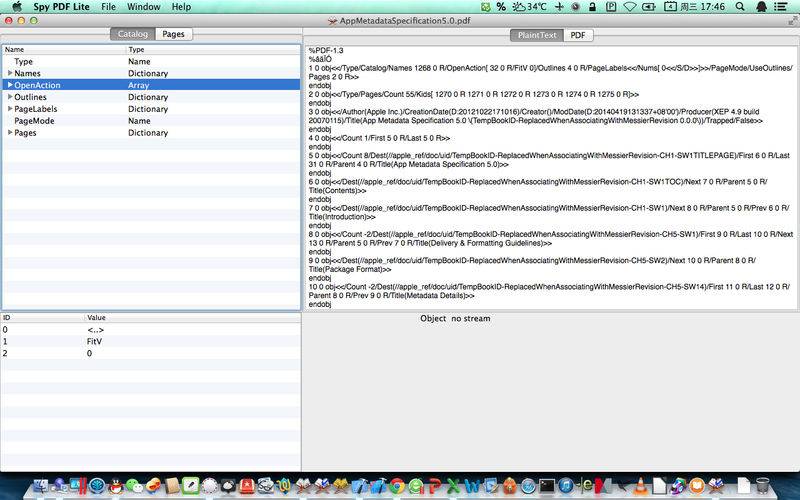Launch WeChat from the Dock

[135, 486]
